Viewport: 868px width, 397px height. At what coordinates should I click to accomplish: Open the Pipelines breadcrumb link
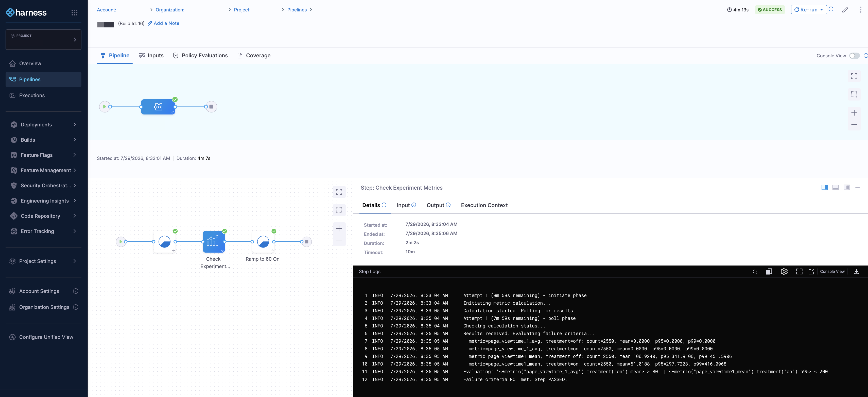[297, 10]
